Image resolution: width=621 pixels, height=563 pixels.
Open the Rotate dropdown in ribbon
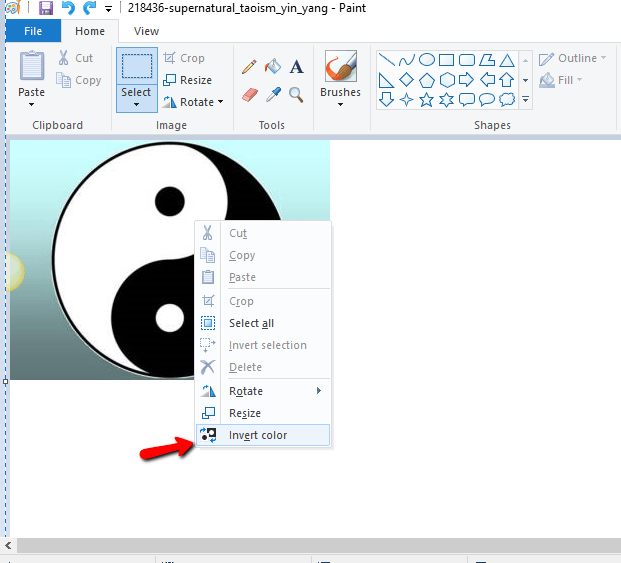pos(194,102)
